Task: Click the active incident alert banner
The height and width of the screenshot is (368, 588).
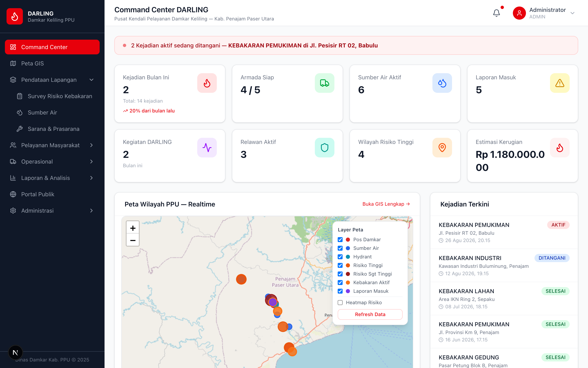Action: 346,46
